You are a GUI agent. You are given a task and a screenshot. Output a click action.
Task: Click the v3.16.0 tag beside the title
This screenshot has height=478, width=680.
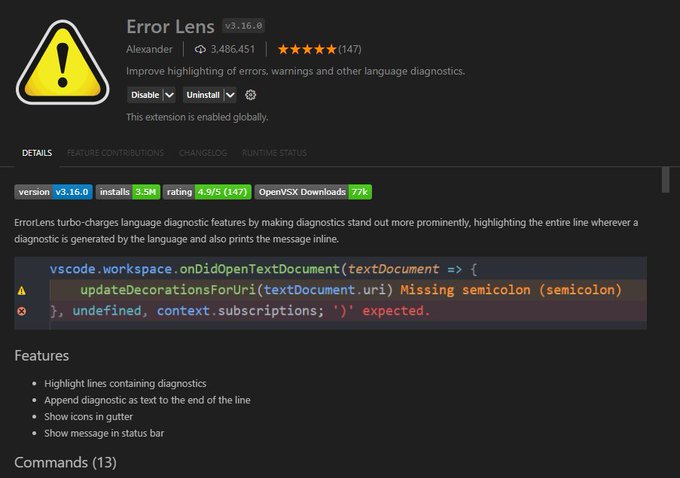(243, 26)
